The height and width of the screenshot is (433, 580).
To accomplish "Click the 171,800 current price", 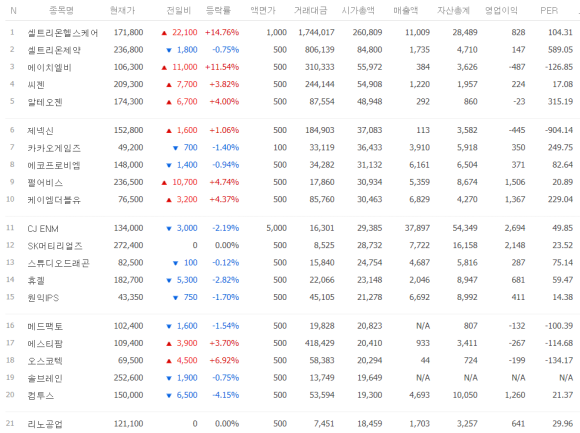I will coord(128,33).
